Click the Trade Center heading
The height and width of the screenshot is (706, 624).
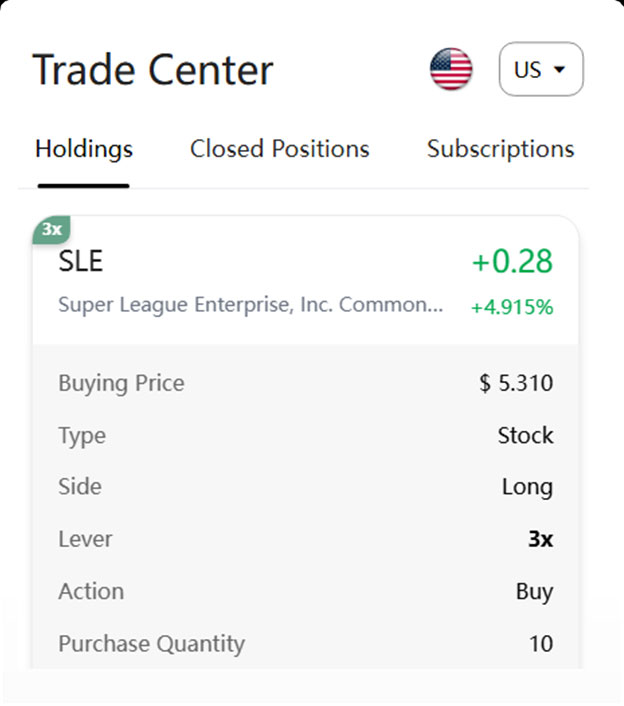(153, 70)
